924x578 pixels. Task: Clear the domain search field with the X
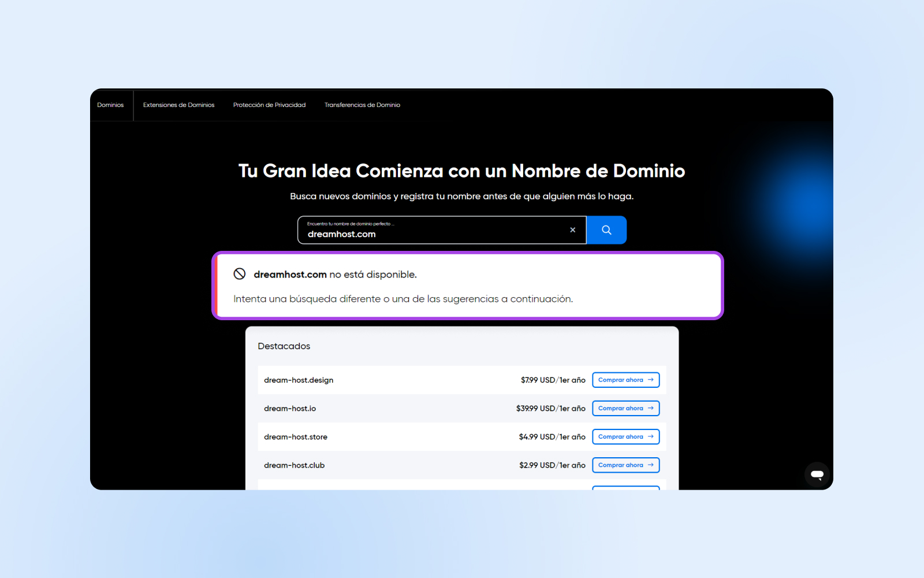coord(573,230)
